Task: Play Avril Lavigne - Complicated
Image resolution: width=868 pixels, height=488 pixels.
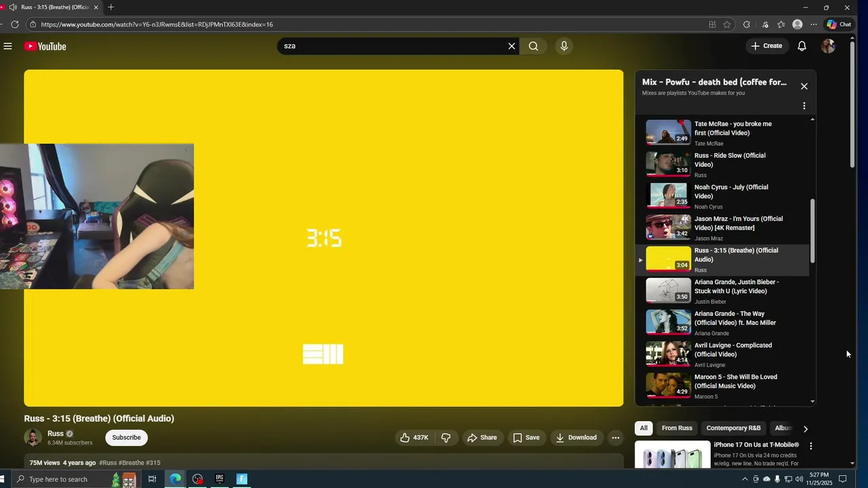Action: coord(722,354)
